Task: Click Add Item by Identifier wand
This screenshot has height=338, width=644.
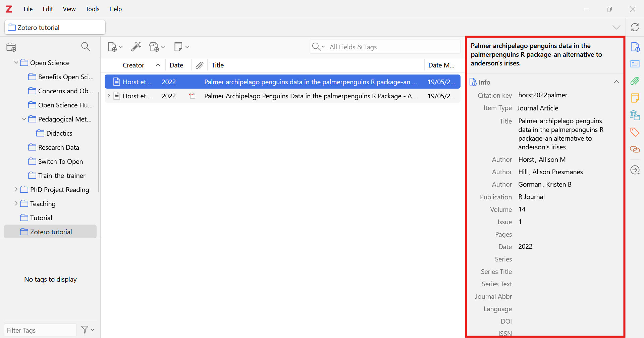Action: coord(136,47)
